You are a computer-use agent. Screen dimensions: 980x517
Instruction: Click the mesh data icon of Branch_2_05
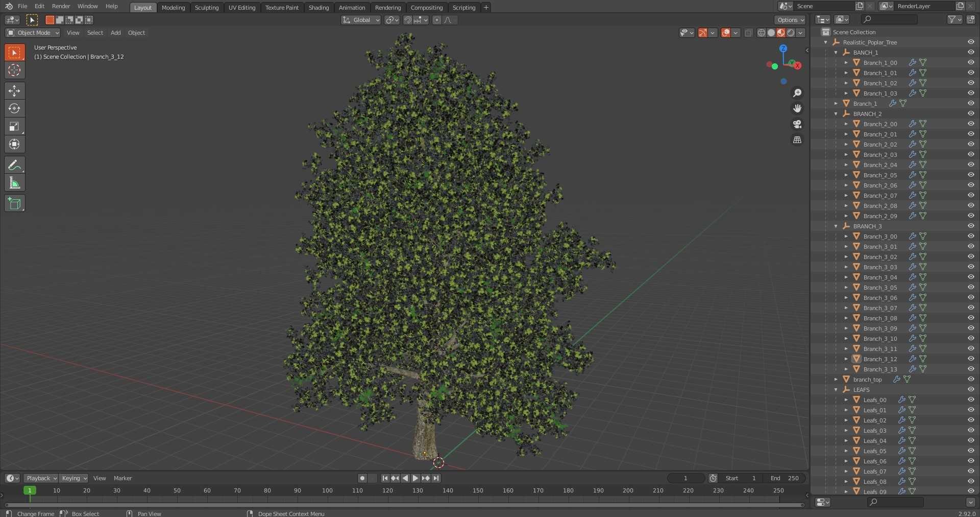click(x=923, y=175)
